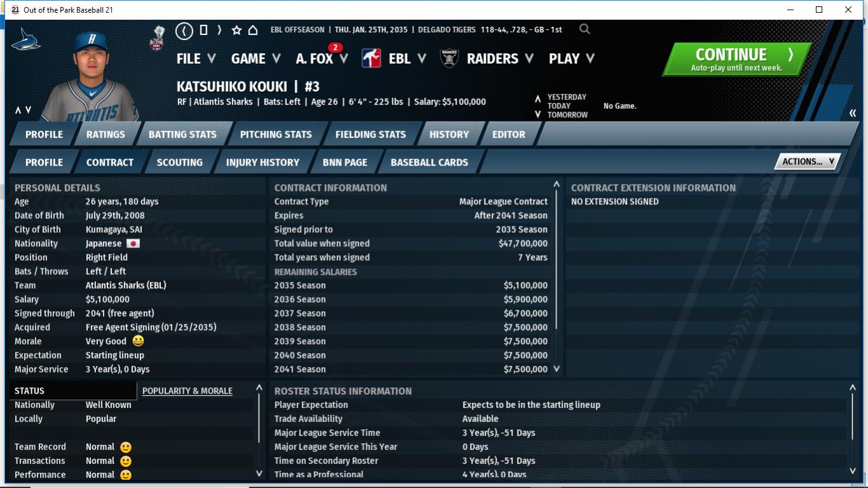868x488 pixels.
Task: Click the bookmark rectangle icon in top bar
Action: pyautogui.click(x=203, y=30)
